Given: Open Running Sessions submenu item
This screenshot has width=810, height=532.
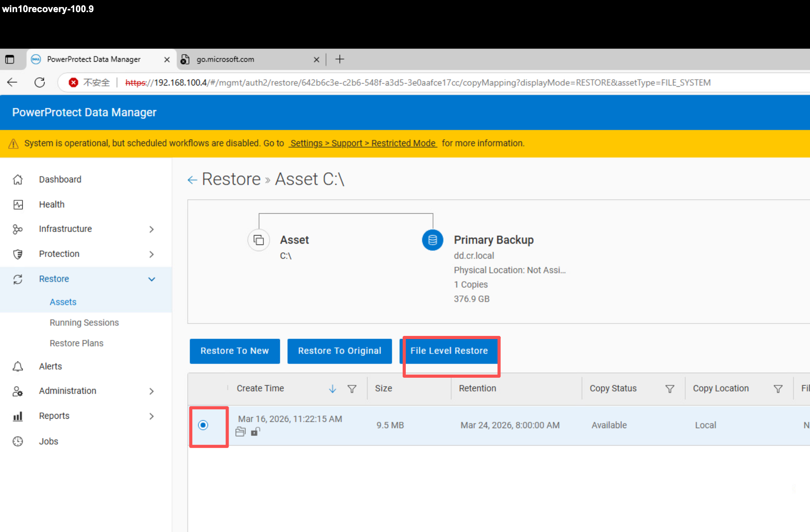Looking at the screenshot, I should point(84,323).
